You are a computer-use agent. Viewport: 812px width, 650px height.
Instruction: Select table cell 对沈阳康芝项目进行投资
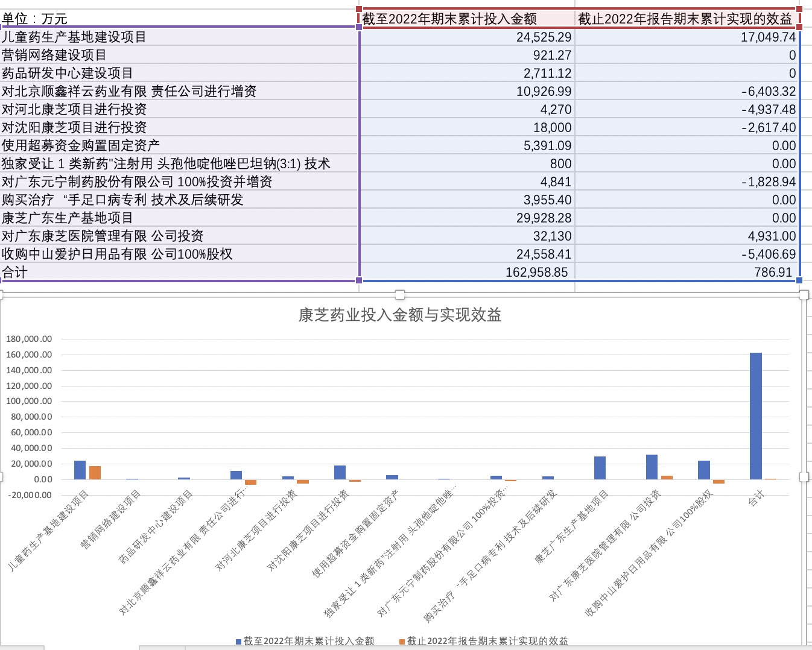point(179,127)
